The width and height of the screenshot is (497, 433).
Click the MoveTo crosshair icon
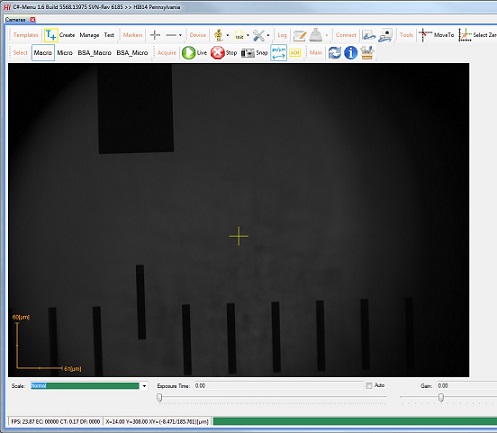pos(425,35)
